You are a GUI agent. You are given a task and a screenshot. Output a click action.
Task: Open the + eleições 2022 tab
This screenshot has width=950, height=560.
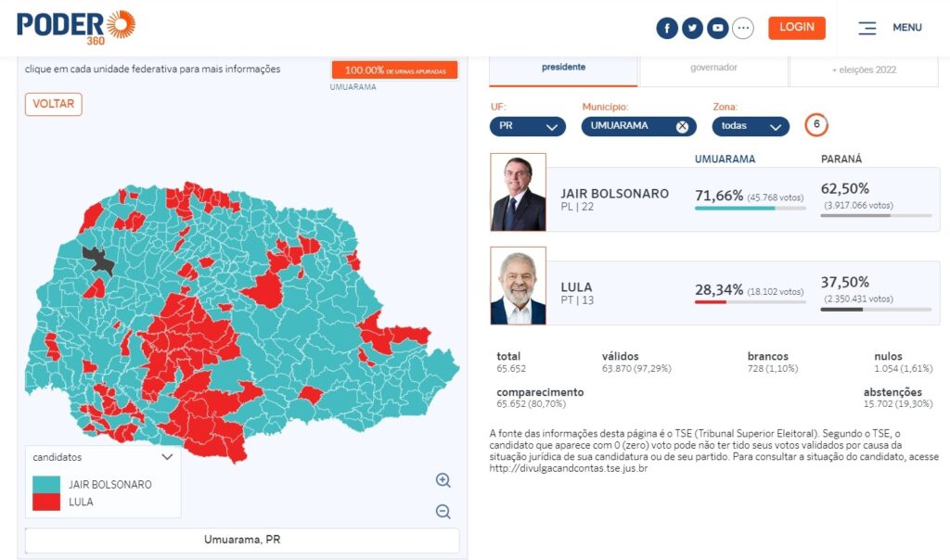[x=864, y=70]
